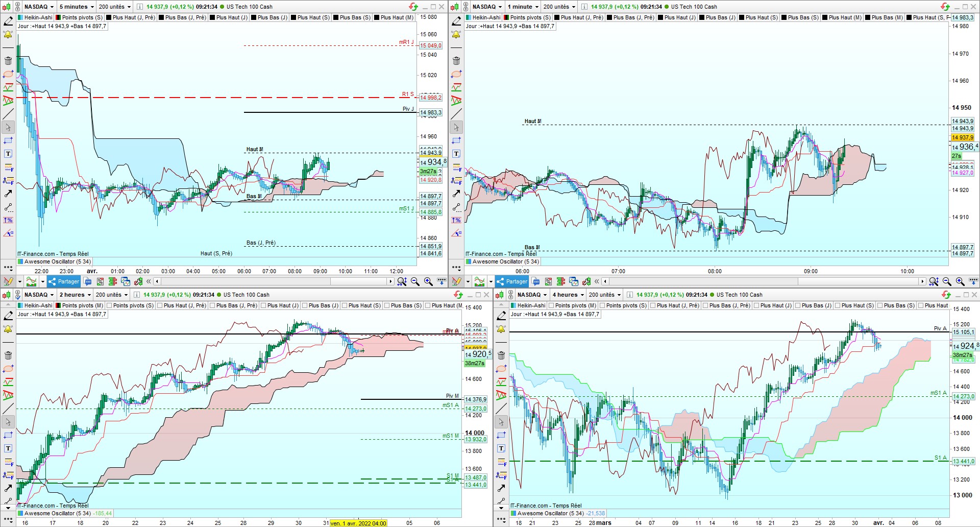Check Plus Haut (J, Pré) on the 2 heures chart
Viewport: 980px width, 527px height.
pyautogui.click(x=181, y=305)
